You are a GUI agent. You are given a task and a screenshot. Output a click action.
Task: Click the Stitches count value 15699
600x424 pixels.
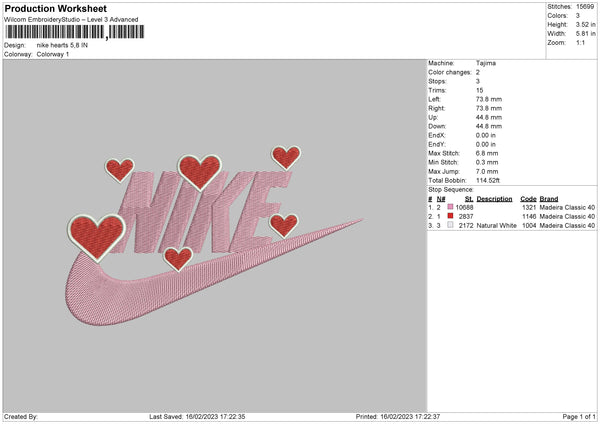(585, 7)
